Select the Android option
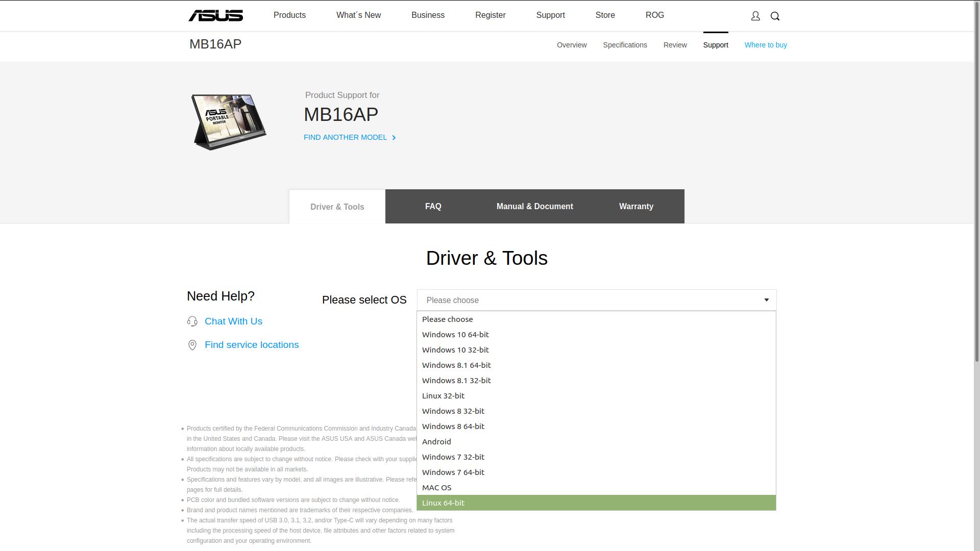980x551 pixels. pos(596,442)
